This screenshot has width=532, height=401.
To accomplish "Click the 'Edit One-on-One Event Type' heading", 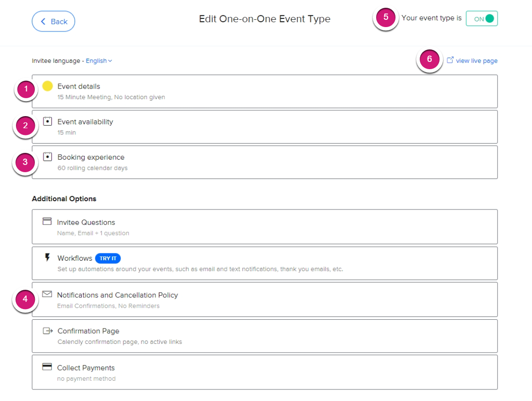I will pos(265,19).
